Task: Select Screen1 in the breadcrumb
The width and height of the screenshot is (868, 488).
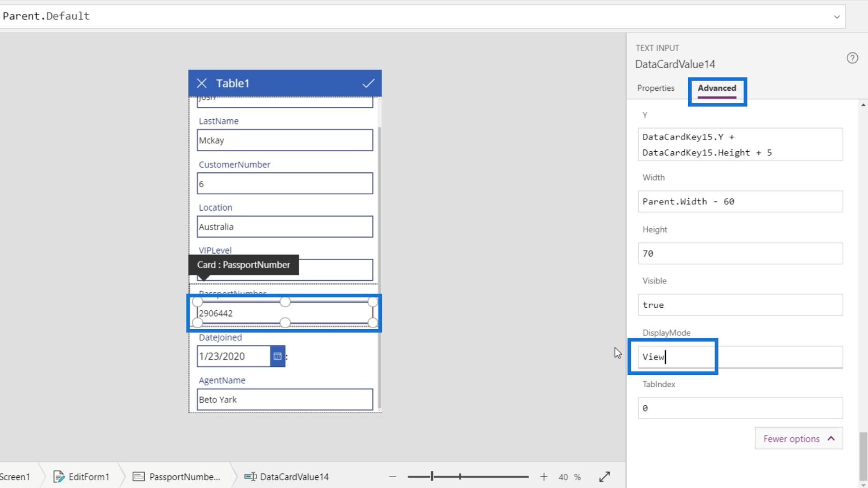Action: pyautogui.click(x=15, y=477)
